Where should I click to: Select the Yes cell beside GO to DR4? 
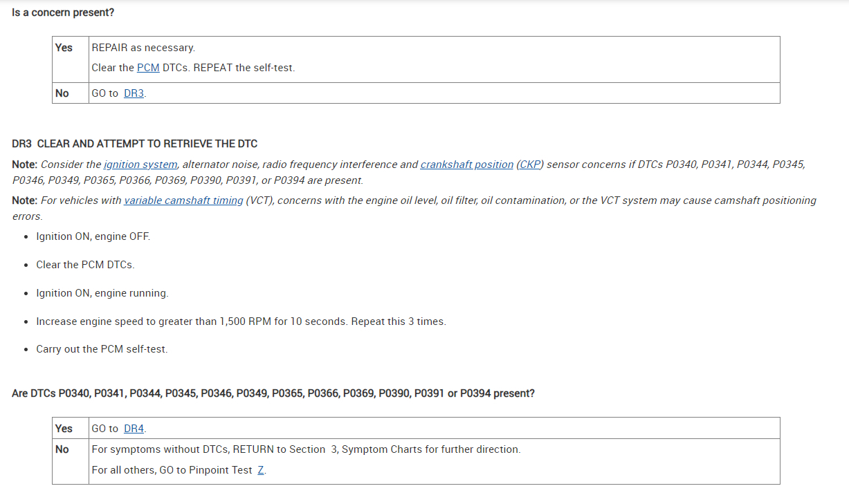[64, 429]
